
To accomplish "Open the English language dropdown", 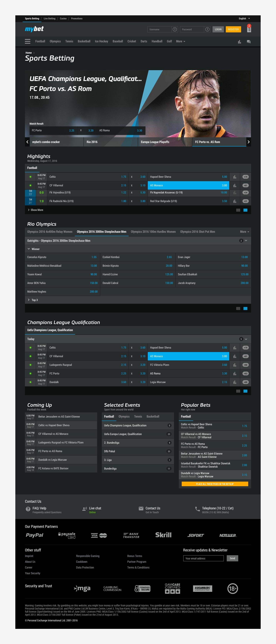I will point(244,18).
